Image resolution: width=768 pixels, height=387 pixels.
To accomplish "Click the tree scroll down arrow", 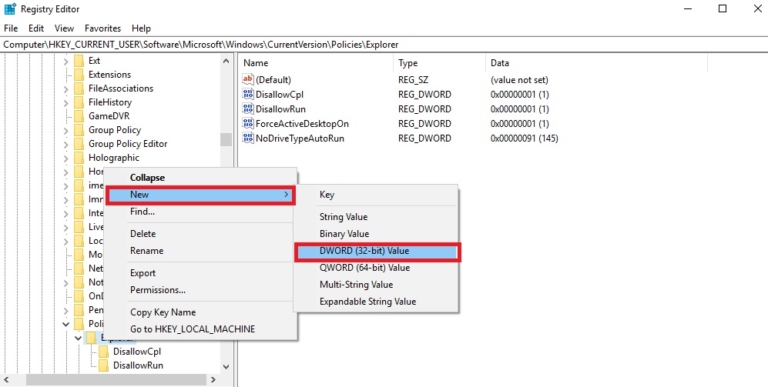I will tap(226, 366).
